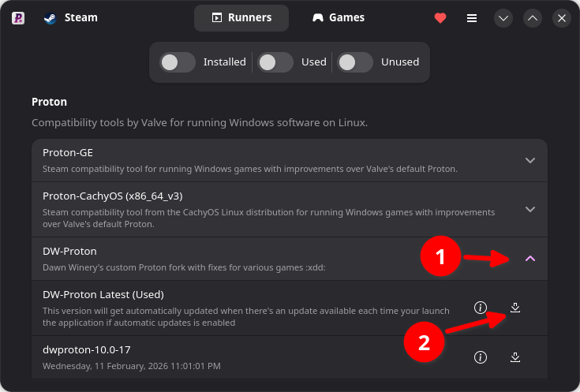Download dwproton-10.0-17 runner
This screenshot has width=580, height=392.
pyautogui.click(x=515, y=357)
